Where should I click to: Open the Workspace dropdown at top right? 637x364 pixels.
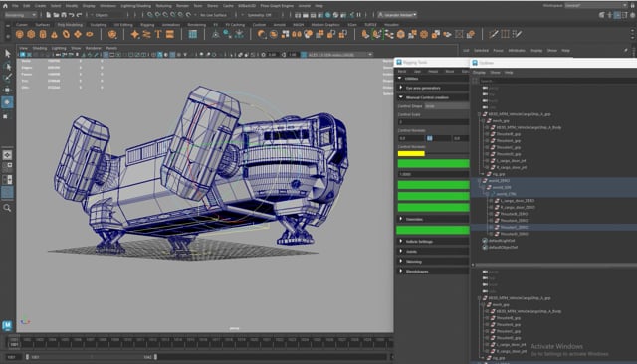[595, 6]
